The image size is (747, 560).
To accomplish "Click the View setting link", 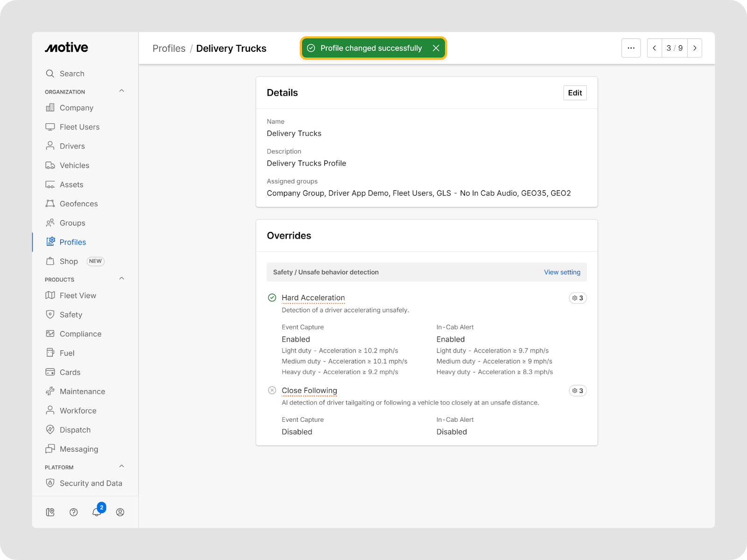I will point(562,272).
